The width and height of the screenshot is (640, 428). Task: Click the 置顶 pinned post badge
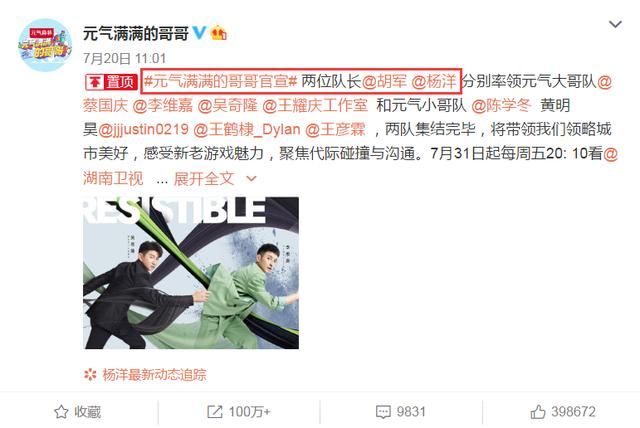[111, 82]
